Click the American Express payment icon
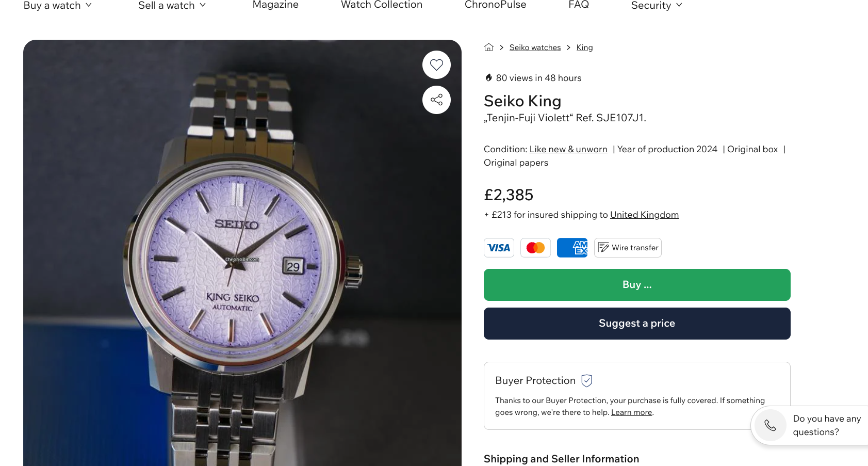The width and height of the screenshot is (868, 466). 572,248
